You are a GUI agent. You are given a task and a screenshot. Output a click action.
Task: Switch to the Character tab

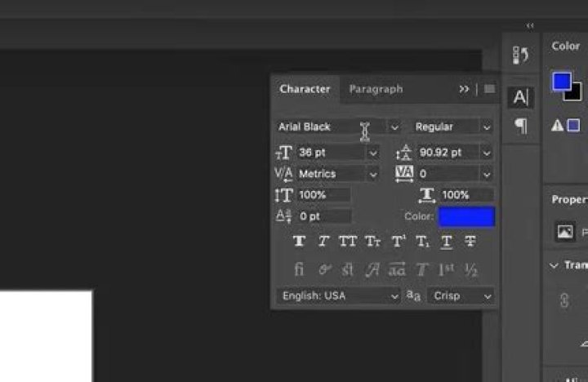point(305,89)
